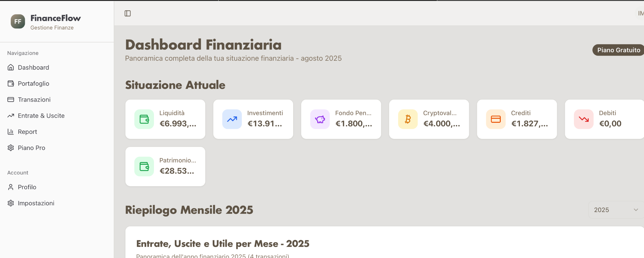Go to Dashboard in sidebar
The height and width of the screenshot is (258, 644).
pyautogui.click(x=33, y=67)
